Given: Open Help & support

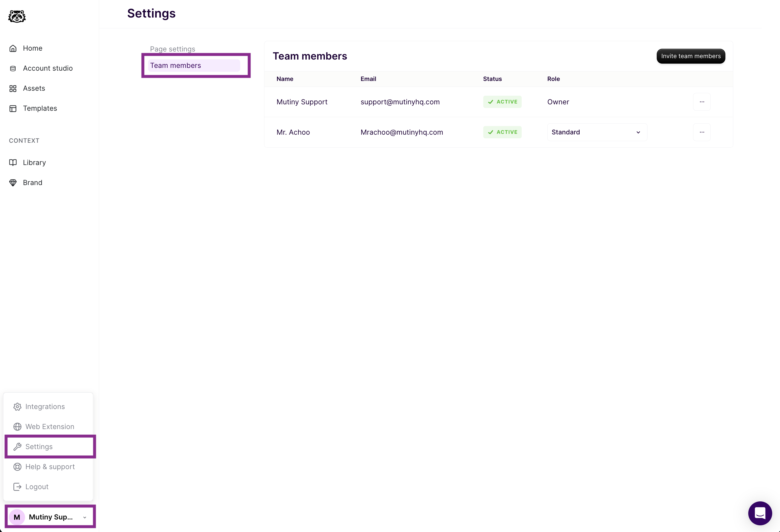Looking at the screenshot, I should pyautogui.click(x=50, y=467).
